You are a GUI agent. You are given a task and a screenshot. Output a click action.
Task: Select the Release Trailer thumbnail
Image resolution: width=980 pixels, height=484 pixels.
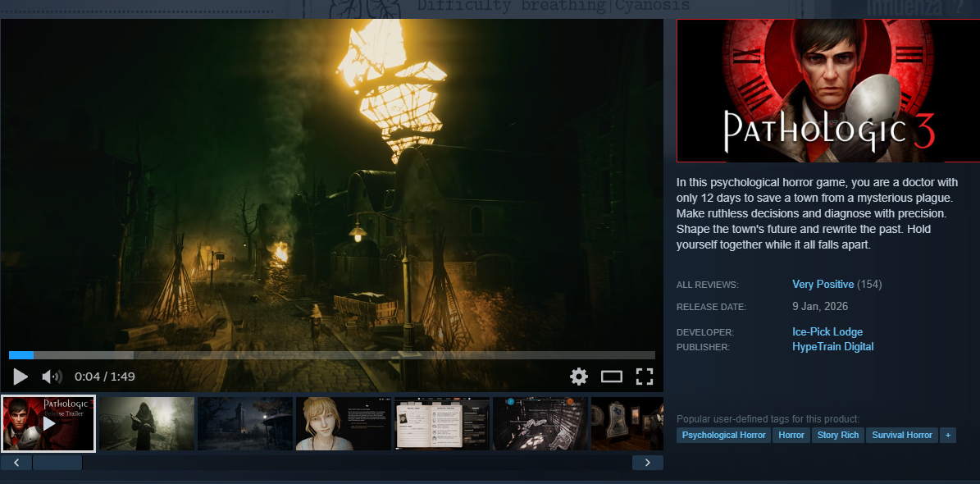point(48,423)
